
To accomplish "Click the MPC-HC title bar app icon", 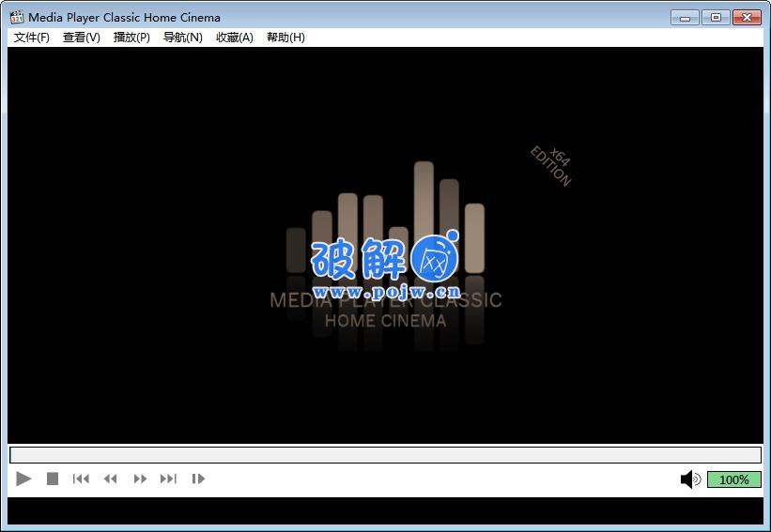I will pos(17,17).
